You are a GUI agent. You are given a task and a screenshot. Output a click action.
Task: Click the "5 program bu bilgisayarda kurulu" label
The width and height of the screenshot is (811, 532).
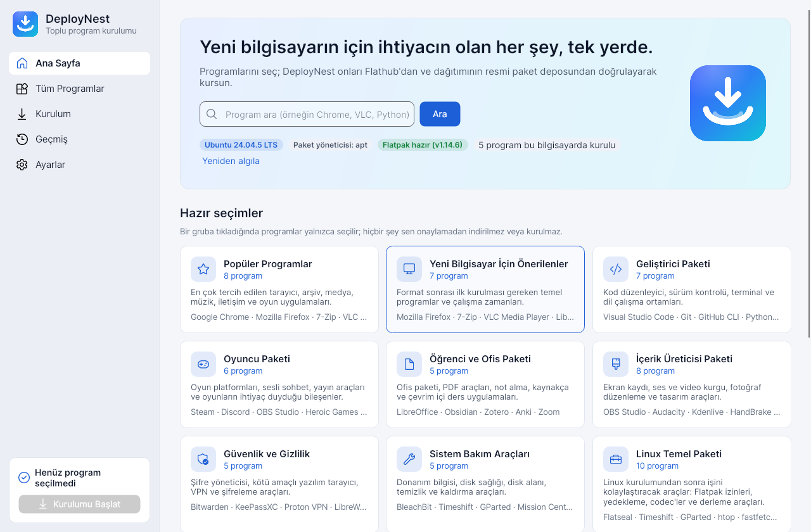547,145
